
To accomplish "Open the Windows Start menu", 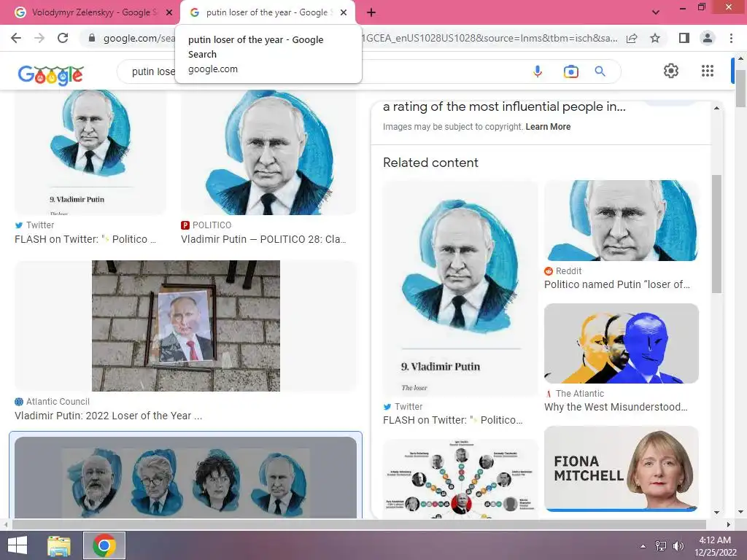I will pos(18,545).
